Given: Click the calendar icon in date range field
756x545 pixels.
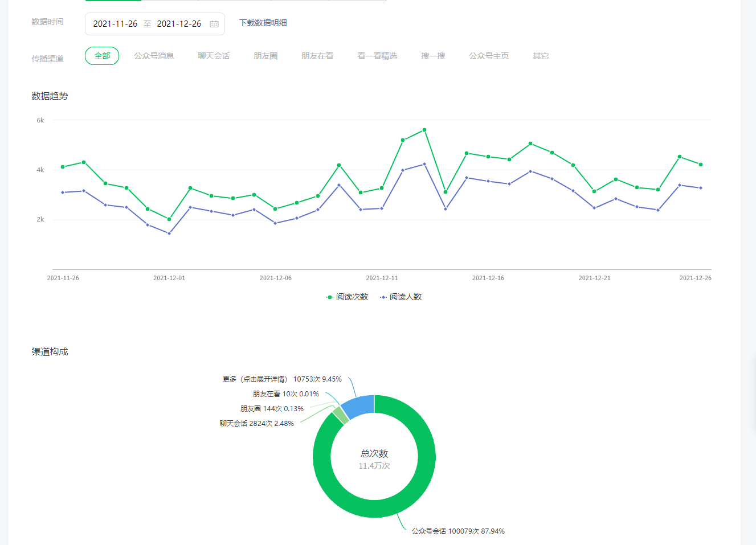Looking at the screenshot, I should coord(214,24).
